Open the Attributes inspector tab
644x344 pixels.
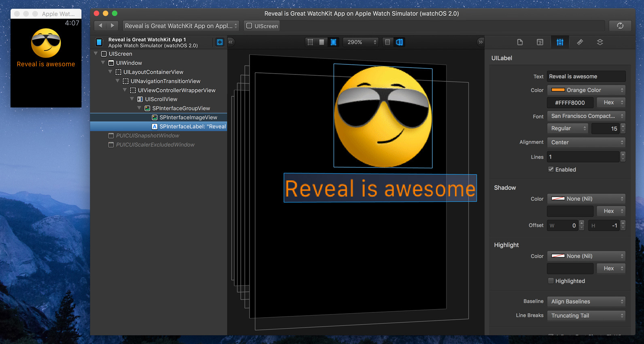click(560, 42)
